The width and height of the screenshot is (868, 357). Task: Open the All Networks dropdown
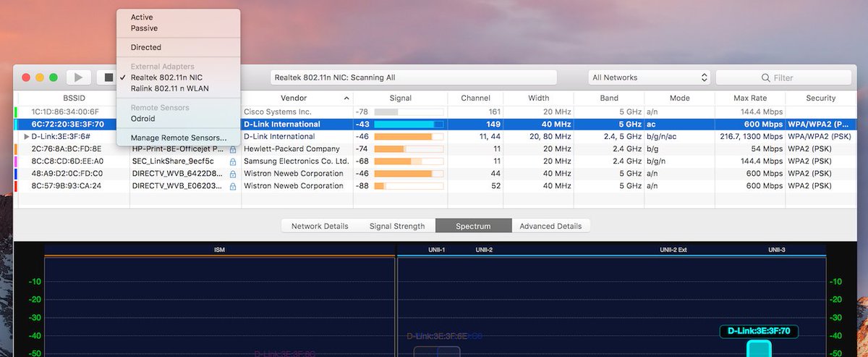click(x=649, y=77)
